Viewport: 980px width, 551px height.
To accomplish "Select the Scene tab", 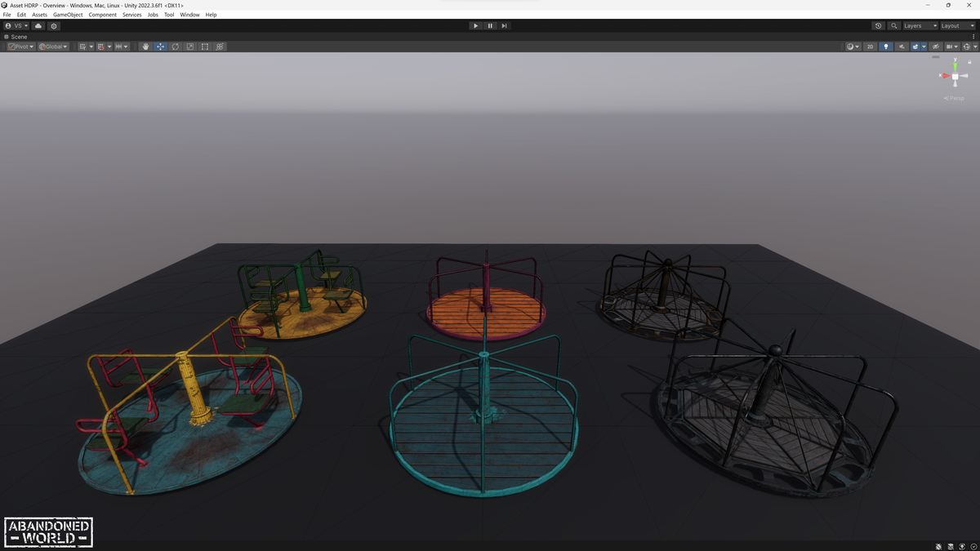I will [16, 37].
